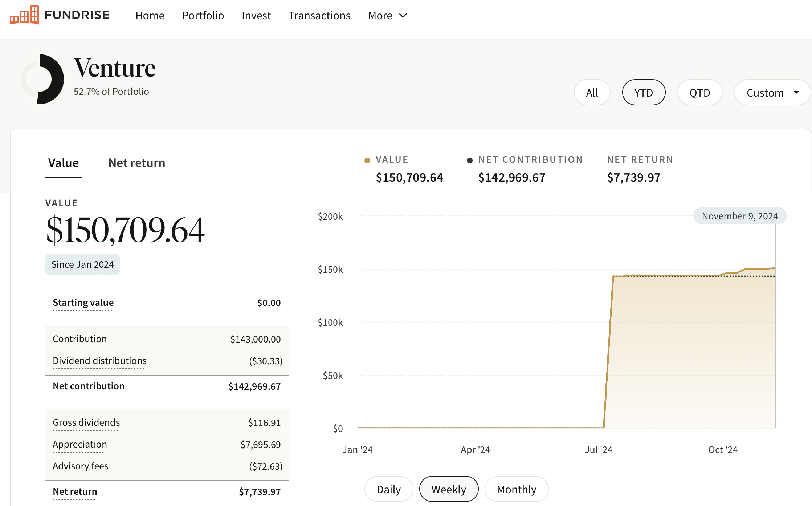Click the Jul '24 axis label
812x506 pixels.
(599, 450)
